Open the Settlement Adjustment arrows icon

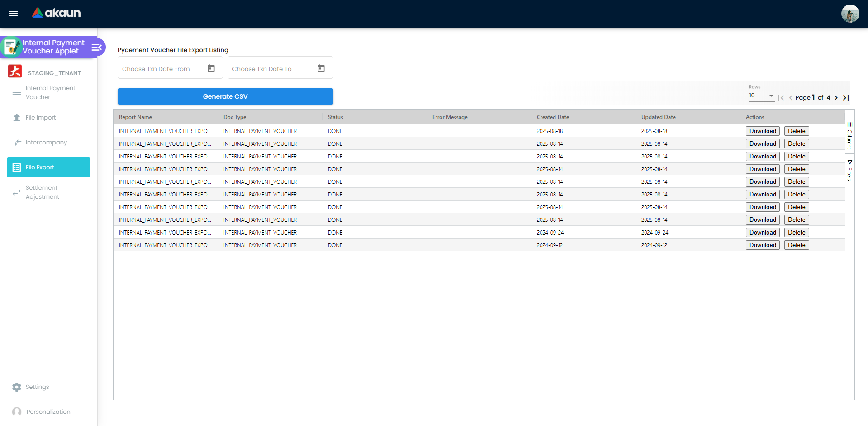(16, 192)
